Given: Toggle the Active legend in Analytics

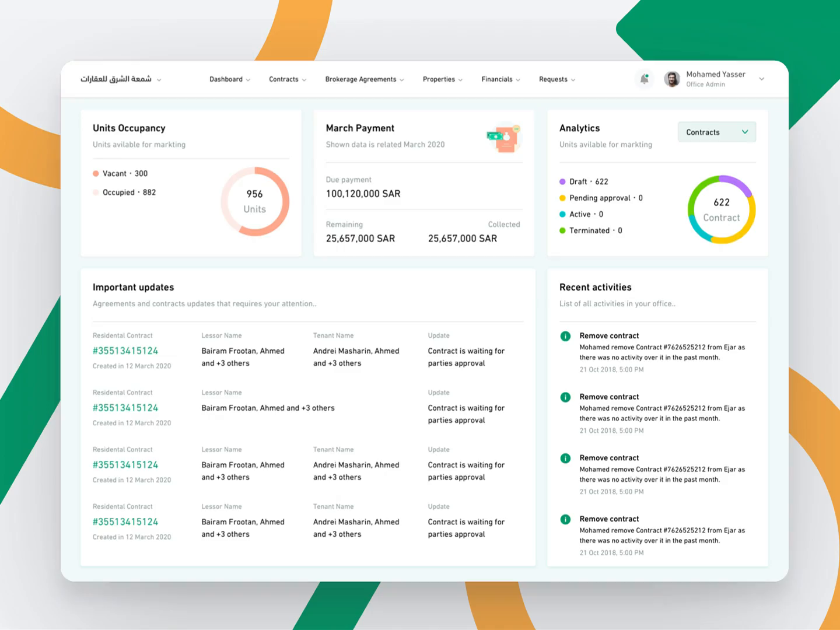Looking at the screenshot, I should click(x=562, y=214).
